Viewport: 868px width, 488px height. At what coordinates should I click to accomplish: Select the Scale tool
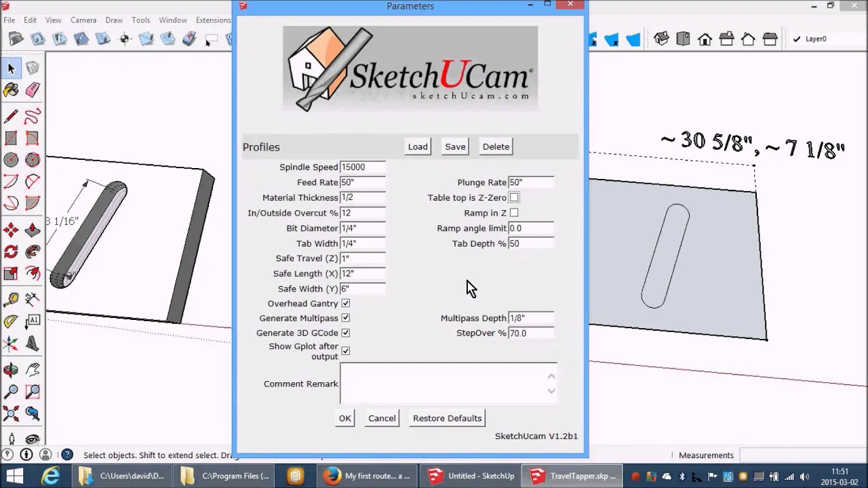[11, 274]
